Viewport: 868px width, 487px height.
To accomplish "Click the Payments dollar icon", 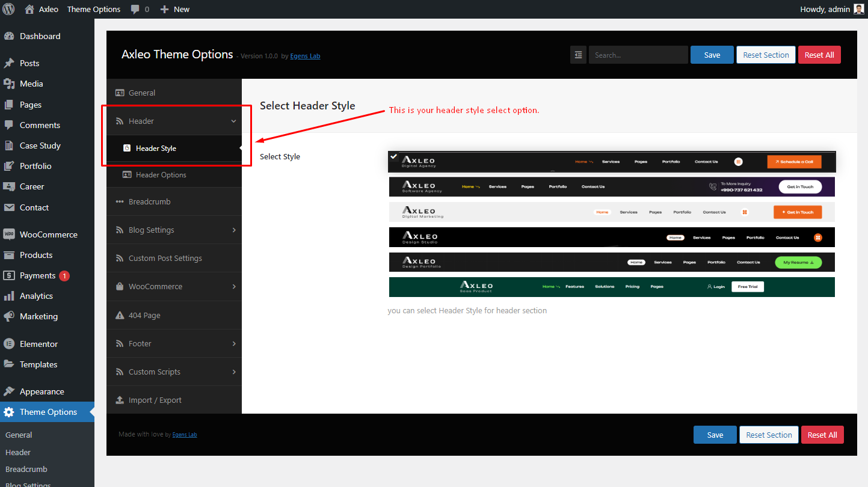I will tap(9, 275).
